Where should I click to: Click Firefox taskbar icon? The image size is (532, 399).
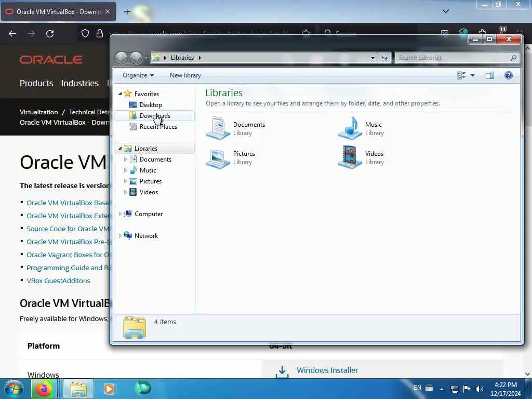(44, 389)
